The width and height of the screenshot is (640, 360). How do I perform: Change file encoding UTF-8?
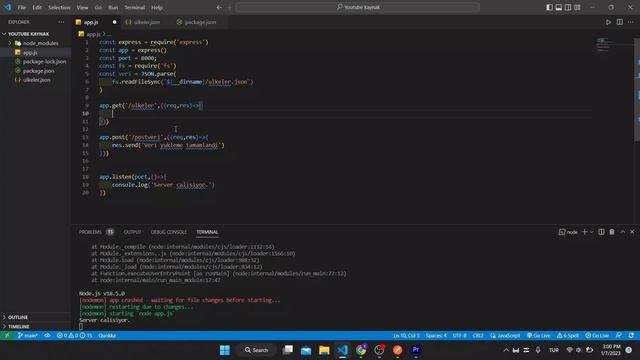[x=460, y=336]
